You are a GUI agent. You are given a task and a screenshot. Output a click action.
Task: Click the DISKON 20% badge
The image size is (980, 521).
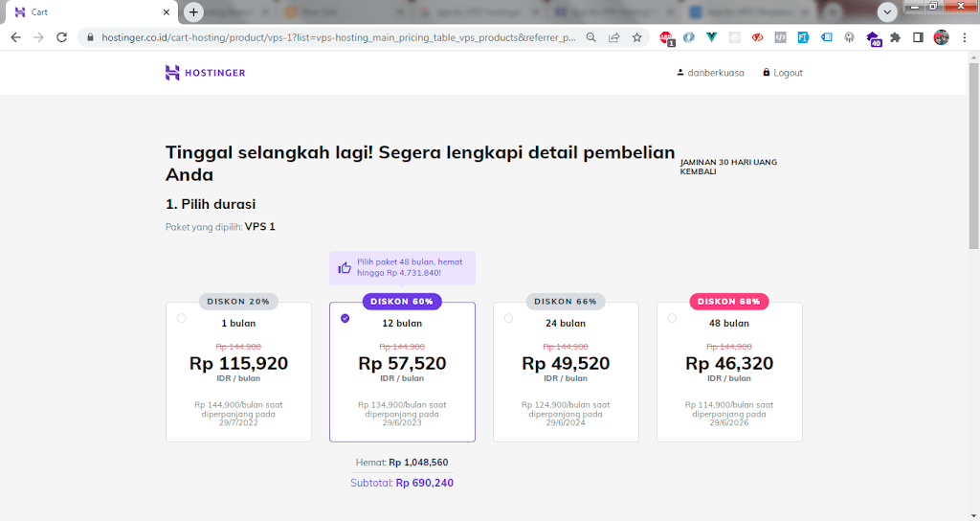pos(238,302)
